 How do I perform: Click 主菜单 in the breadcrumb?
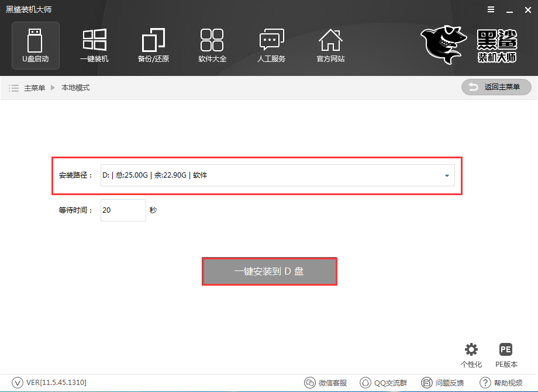click(34, 88)
